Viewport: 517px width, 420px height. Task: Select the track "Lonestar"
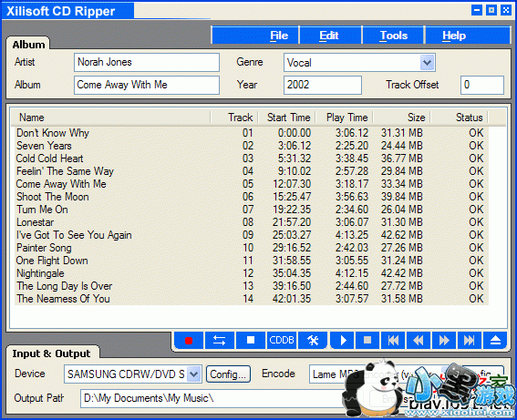[x=252, y=222]
